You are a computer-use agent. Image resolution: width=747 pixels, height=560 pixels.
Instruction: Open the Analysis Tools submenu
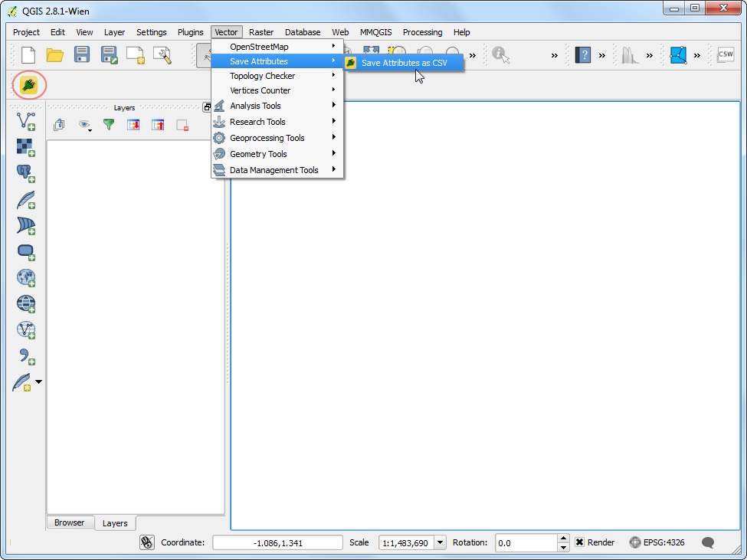click(277, 106)
